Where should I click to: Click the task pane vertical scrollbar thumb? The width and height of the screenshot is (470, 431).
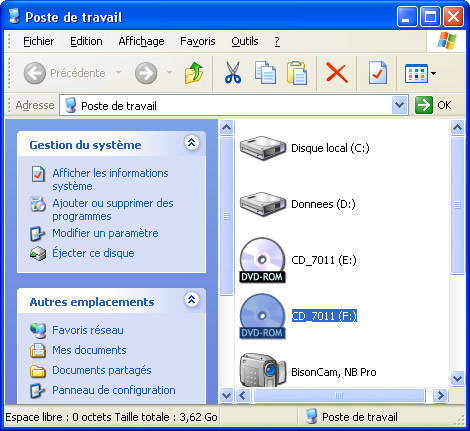coord(227,216)
